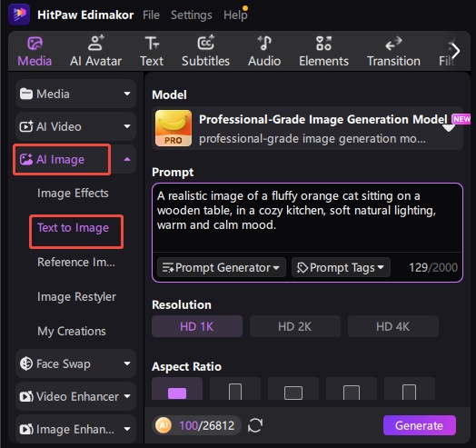Click the Video Enhancer icon
Image resolution: width=476 pixels, height=448 pixels.
coord(26,396)
